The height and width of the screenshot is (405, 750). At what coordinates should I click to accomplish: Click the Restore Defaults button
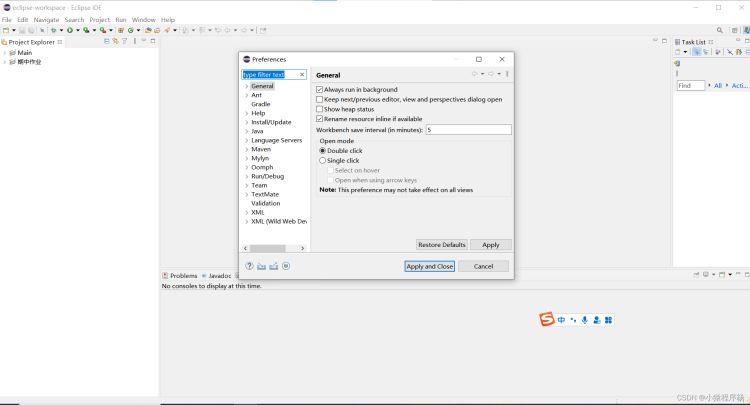pyautogui.click(x=441, y=245)
